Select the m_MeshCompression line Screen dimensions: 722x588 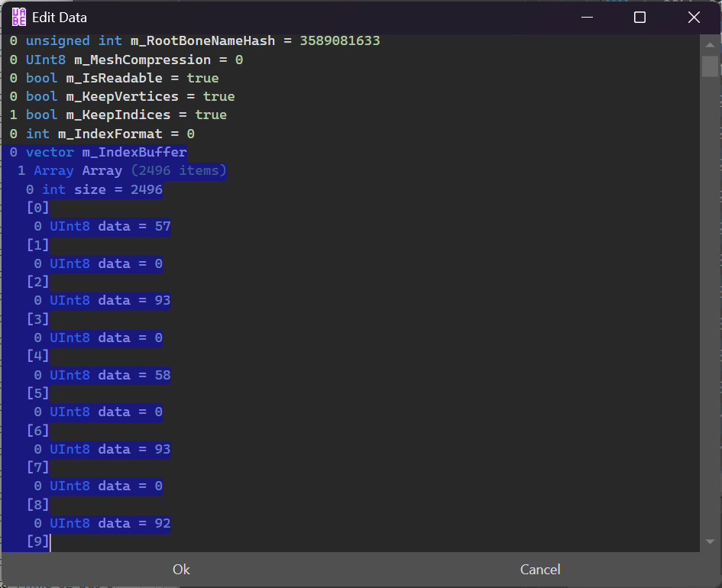pos(134,60)
